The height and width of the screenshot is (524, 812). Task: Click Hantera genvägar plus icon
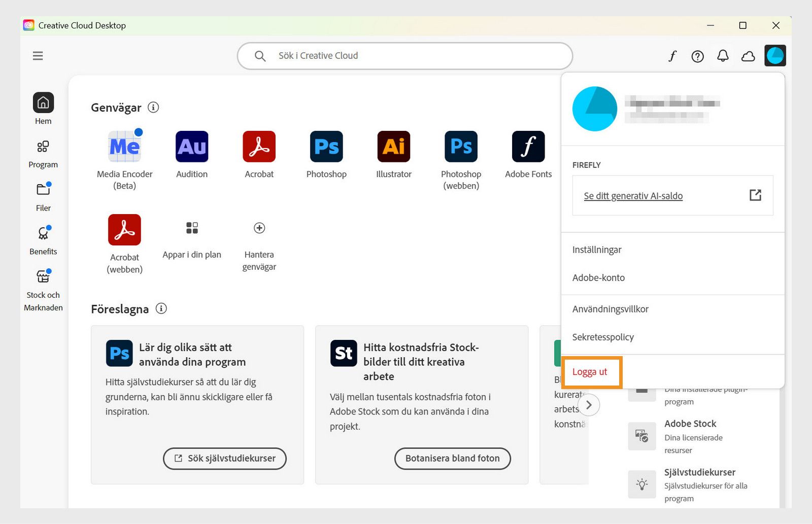click(259, 228)
